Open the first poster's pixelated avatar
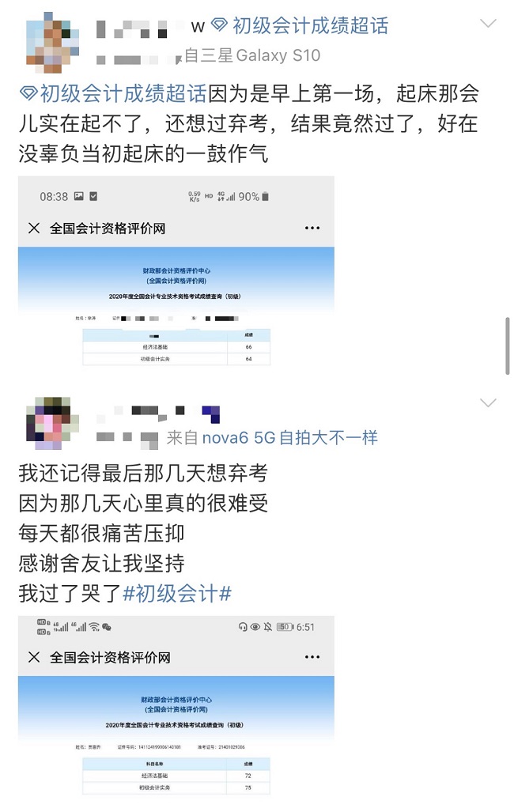The image size is (514, 812). click(x=53, y=43)
